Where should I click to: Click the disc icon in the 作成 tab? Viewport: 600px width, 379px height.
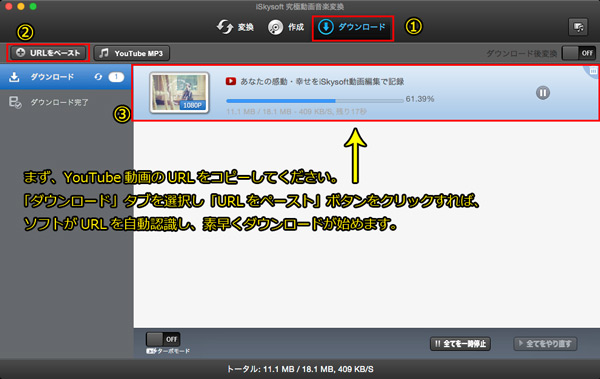coord(275,27)
